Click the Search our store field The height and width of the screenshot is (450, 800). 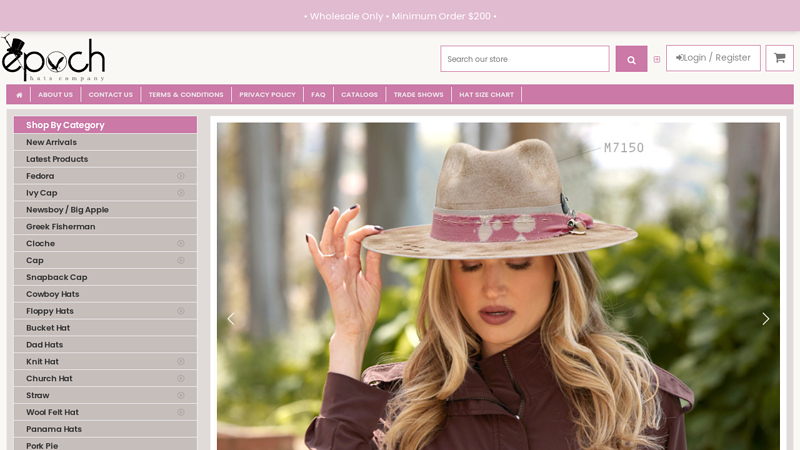click(x=524, y=59)
